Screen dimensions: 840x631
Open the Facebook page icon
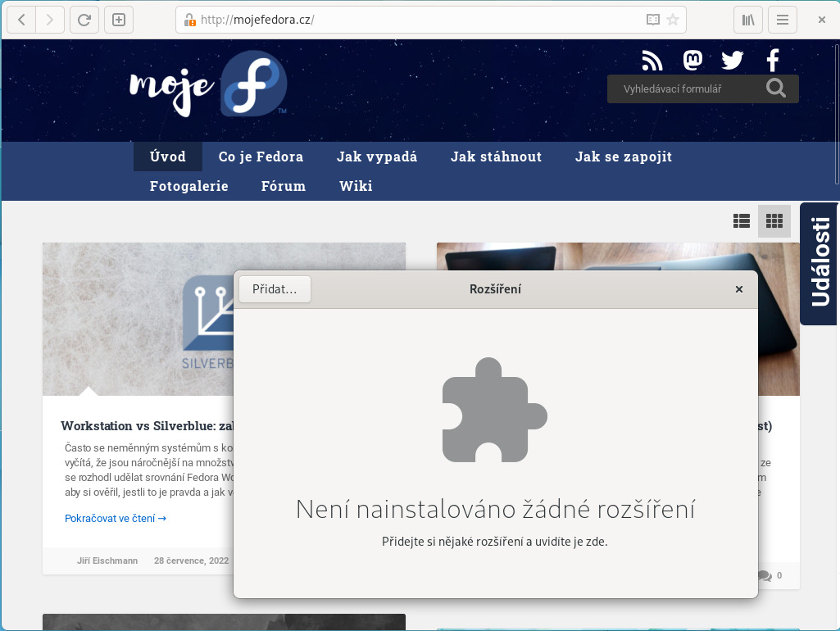[x=772, y=60]
